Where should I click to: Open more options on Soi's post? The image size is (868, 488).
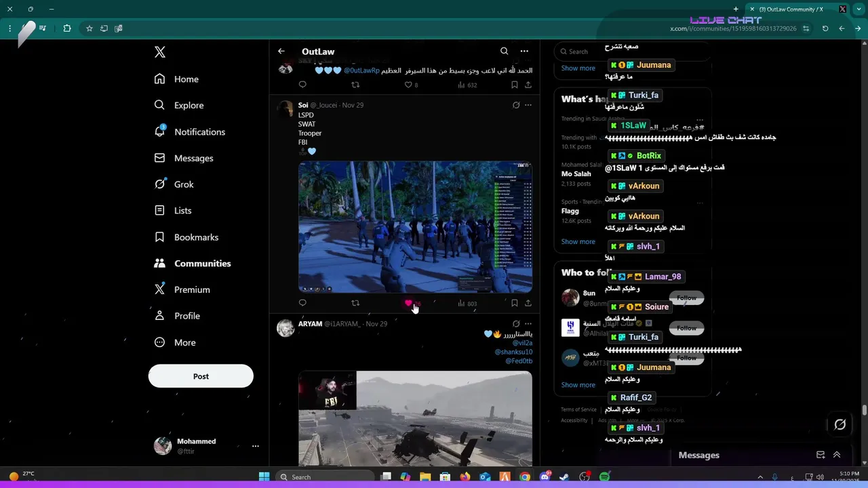[x=528, y=105]
